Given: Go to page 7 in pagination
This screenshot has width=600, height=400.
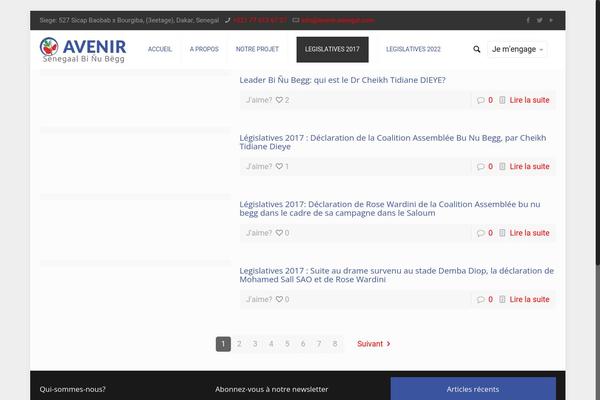Looking at the screenshot, I should 319,344.
